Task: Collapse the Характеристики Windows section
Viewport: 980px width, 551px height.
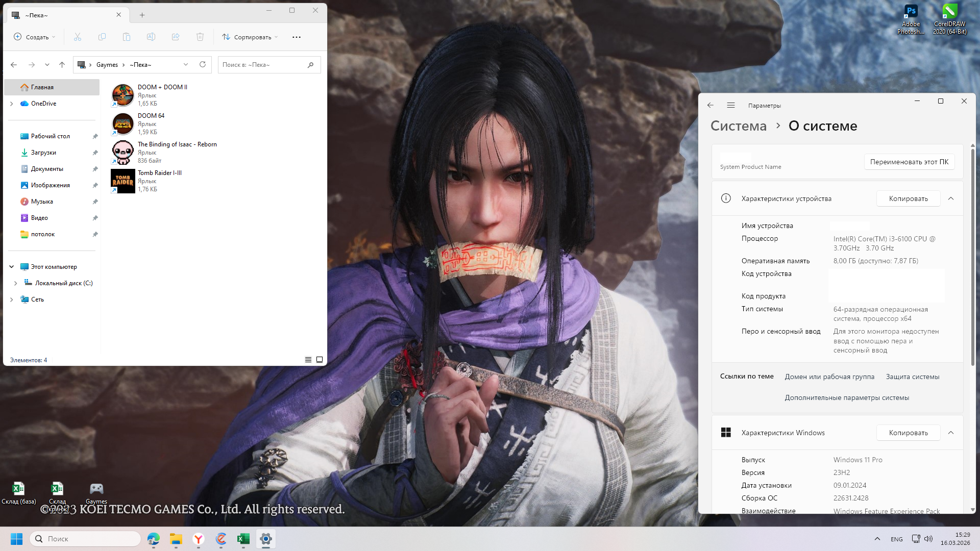Action: coord(951,433)
